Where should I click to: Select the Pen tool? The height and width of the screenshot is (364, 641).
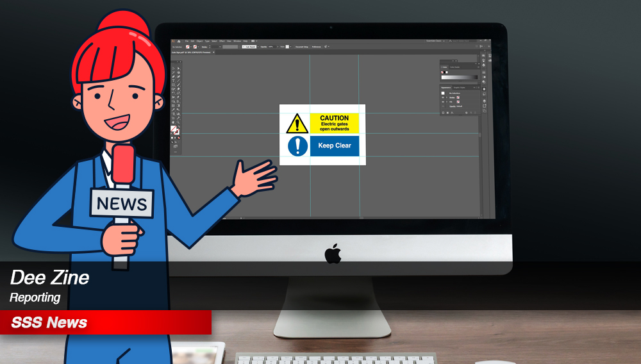[173, 76]
